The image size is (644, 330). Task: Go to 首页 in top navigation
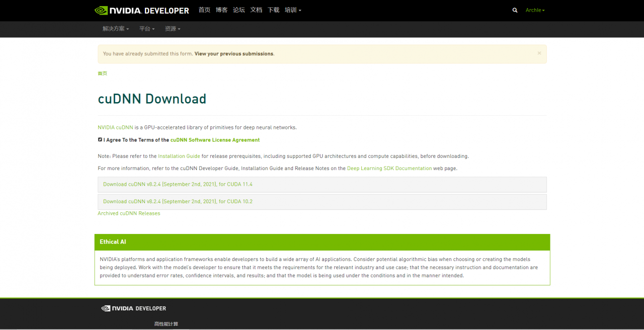pos(204,10)
